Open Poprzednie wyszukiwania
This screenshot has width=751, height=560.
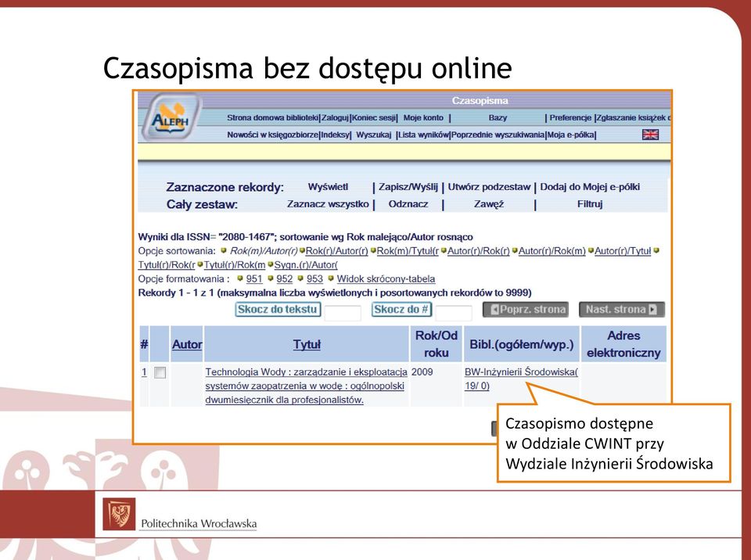[x=498, y=135]
